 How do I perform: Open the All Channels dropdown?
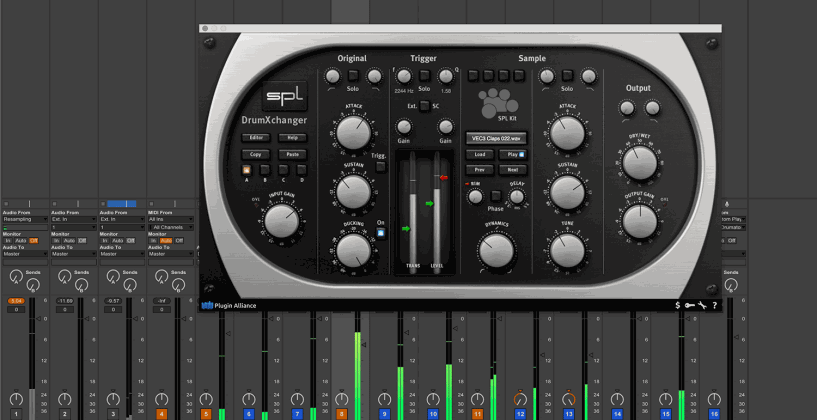pyautogui.click(x=171, y=228)
